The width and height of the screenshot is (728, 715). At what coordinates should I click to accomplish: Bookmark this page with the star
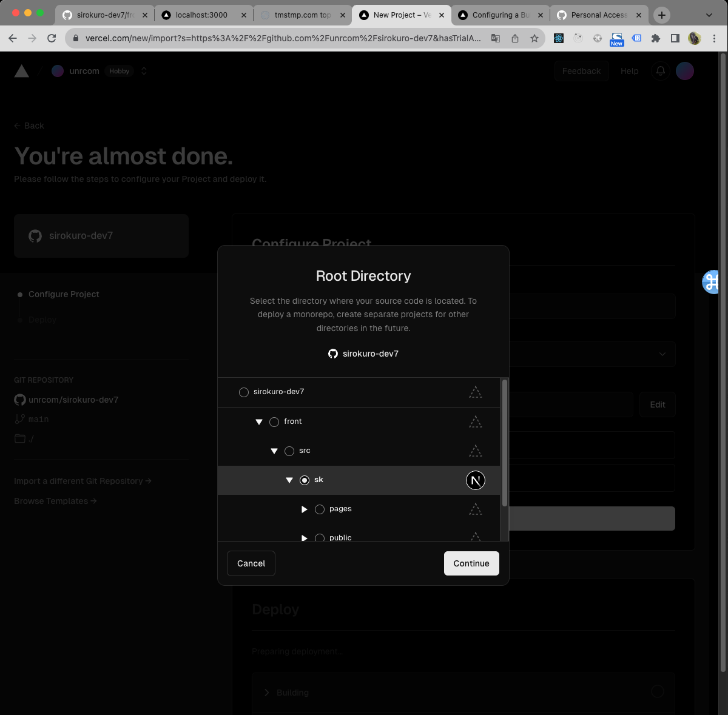coord(534,38)
